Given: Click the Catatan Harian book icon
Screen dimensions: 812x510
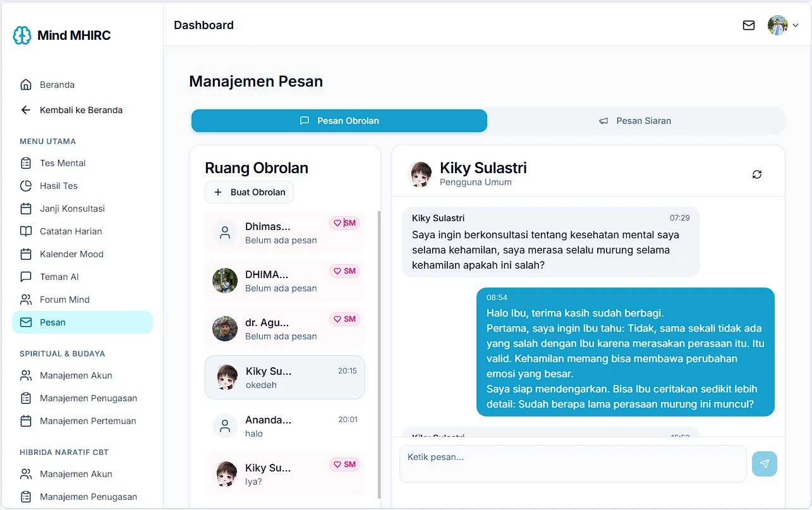Looking at the screenshot, I should tap(26, 231).
